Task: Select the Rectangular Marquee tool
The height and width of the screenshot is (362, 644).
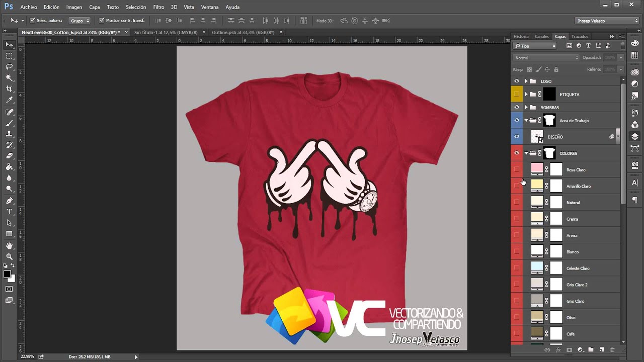Action: coord(9,56)
